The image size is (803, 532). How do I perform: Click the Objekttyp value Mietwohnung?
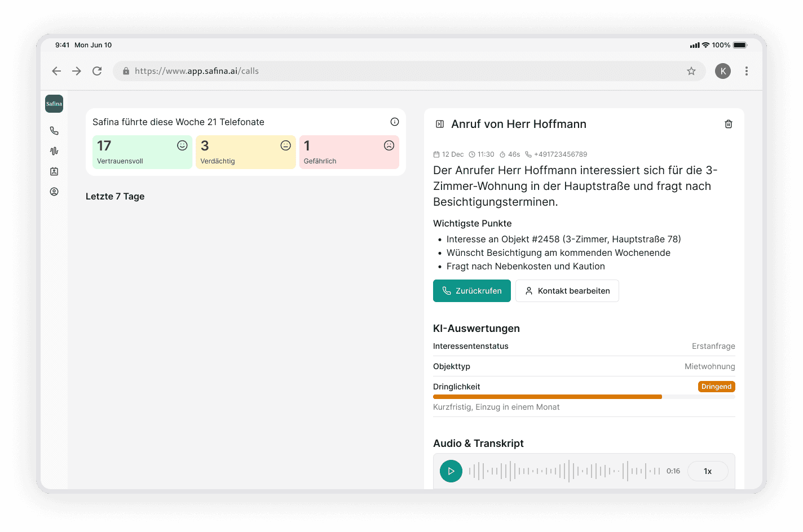coord(710,366)
